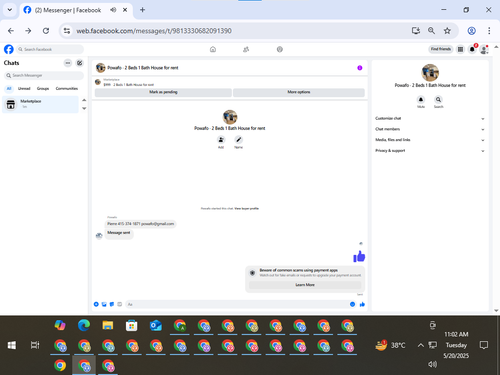This screenshot has height=375, width=500.
Task: Click the listing thumbnail in right panel
Action: coord(430,73)
